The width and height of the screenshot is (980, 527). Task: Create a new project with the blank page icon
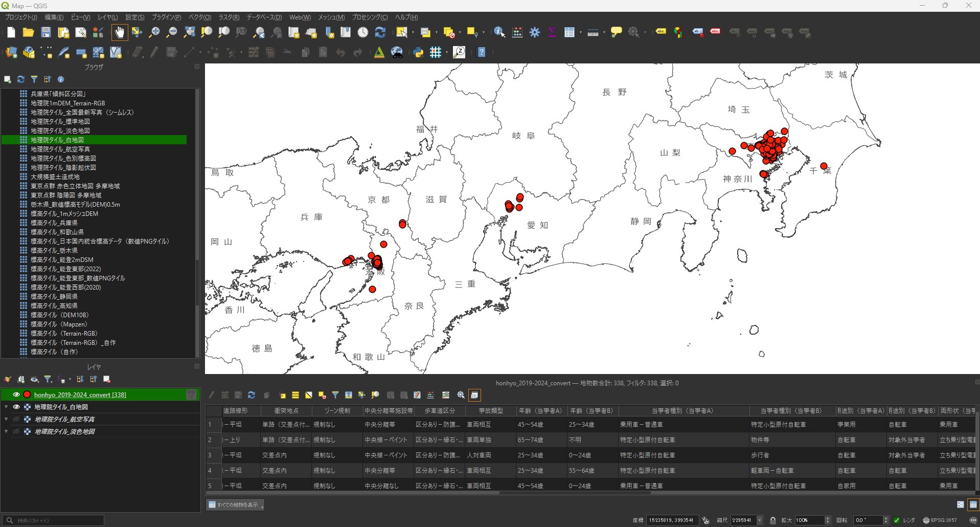coord(11,33)
